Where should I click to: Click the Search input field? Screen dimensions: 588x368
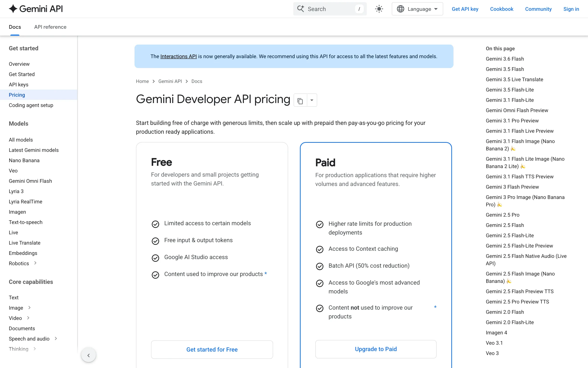coord(330,9)
